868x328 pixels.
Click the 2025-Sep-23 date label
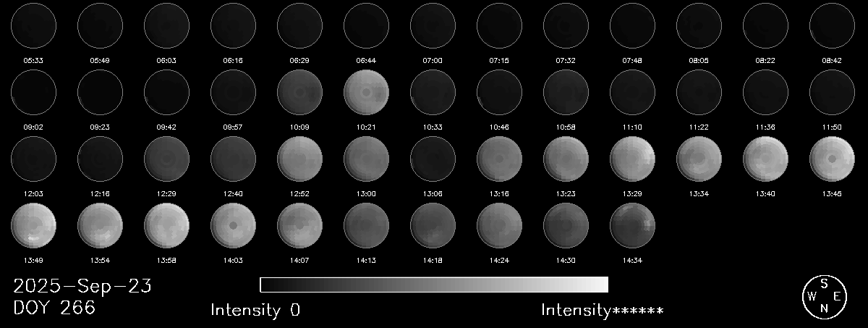point(82,287)
